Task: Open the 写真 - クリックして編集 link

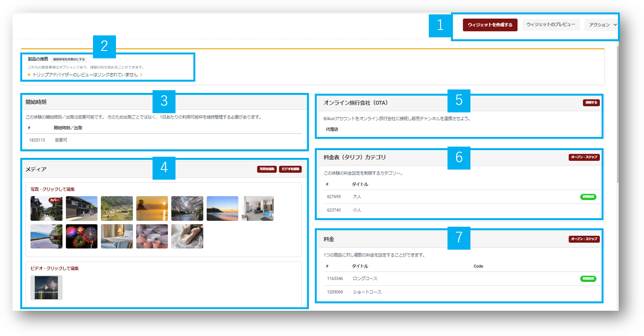Action: (x=53, y=189)
